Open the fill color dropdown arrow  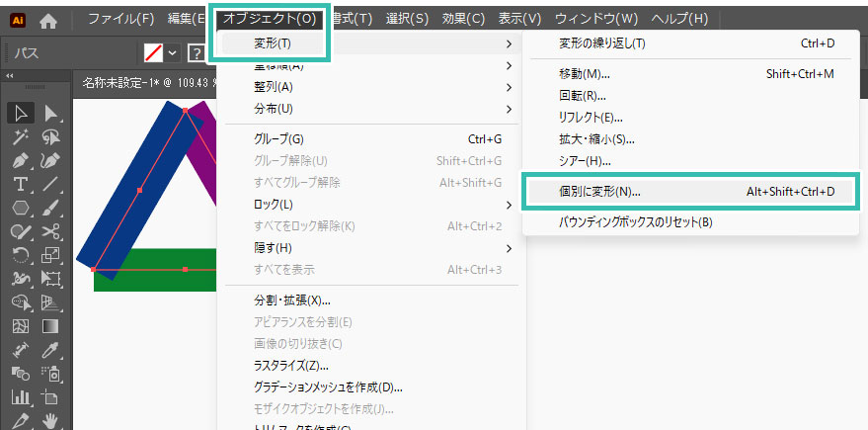tap(173, 52)
